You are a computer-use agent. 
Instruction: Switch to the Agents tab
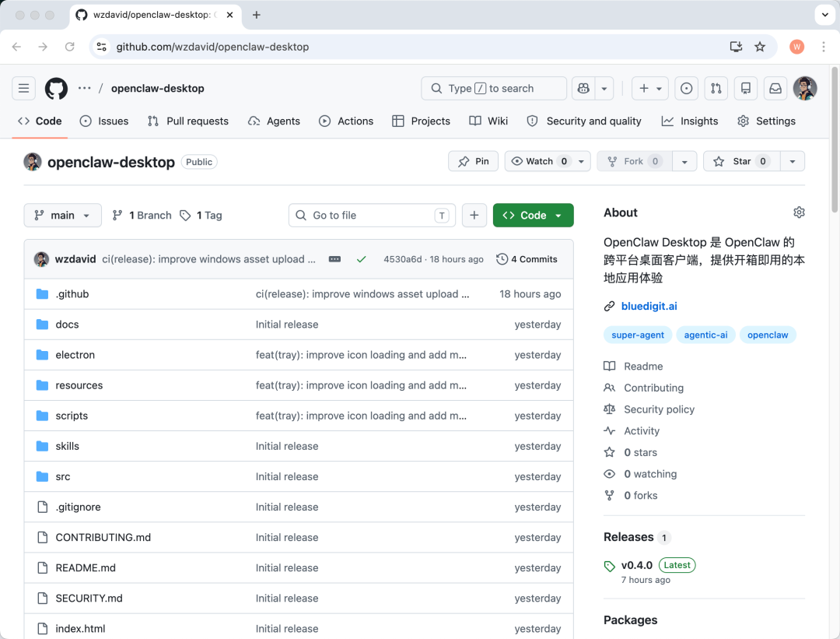[x=274, y=121]
